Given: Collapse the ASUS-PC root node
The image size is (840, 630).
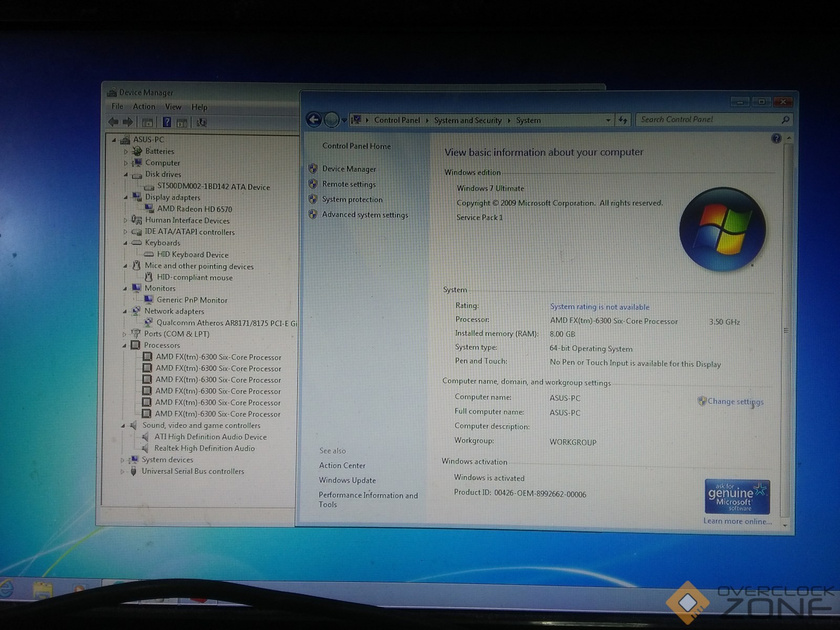Looking at the screenshot, I should tap(114, 140).
